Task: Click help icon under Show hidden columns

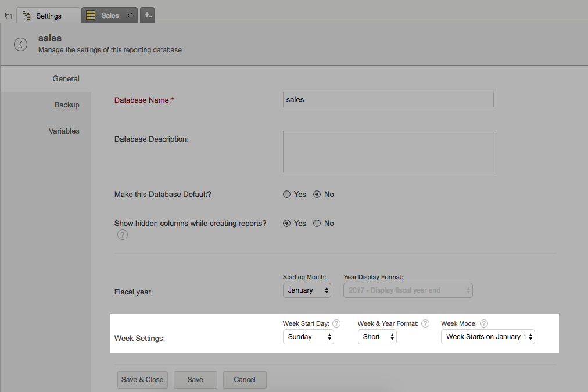Action: tap(122, 235)
